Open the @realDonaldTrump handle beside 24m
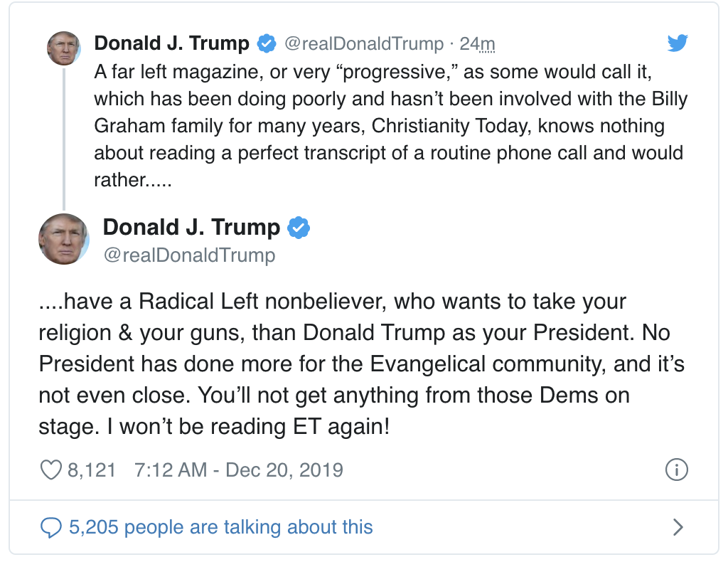This screenshot has width=728, height=562. click(x=363, y=43)
